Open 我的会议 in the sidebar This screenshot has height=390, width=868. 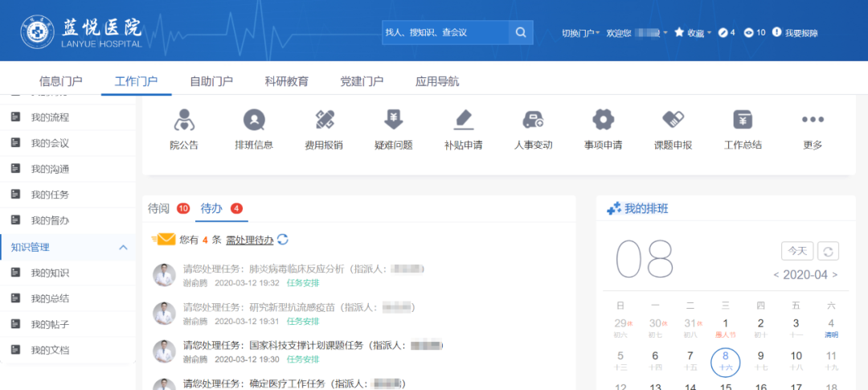click(50, 143)
